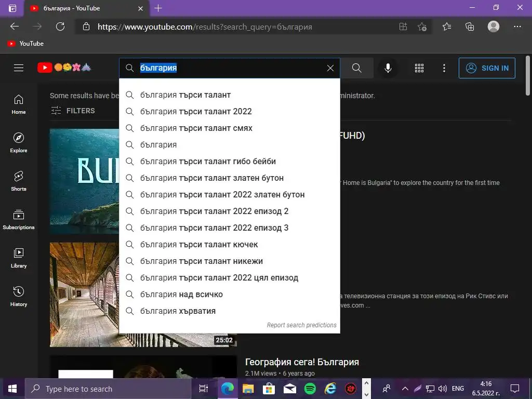The image size is (532, 399).
Task: Open Library in the sidebar
Action: (x=19, y=258)
